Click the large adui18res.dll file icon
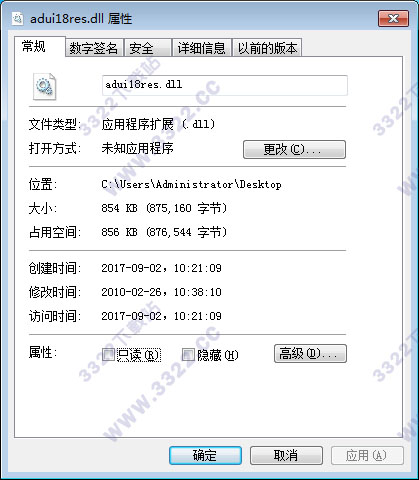Viewport: 419px width, 480px height. [44, 86]
